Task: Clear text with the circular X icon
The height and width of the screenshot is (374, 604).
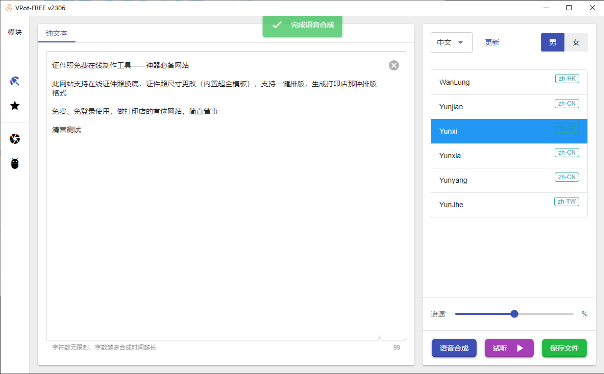Action: pos(394,65)
